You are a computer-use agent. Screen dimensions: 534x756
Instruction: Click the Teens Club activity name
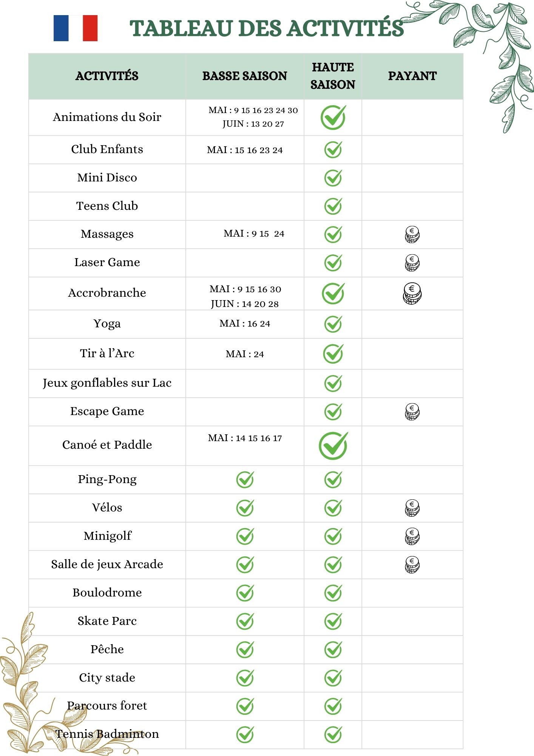107,206
